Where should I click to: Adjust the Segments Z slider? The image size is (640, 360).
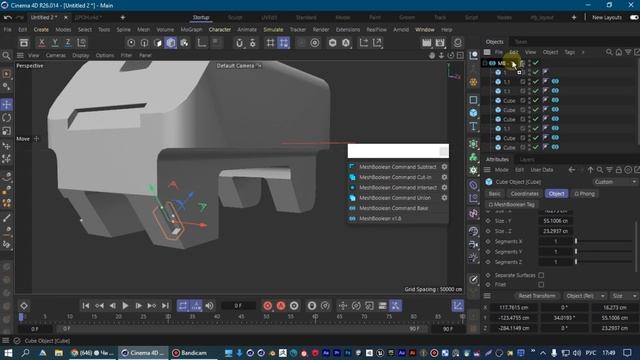tap(604, 262)
